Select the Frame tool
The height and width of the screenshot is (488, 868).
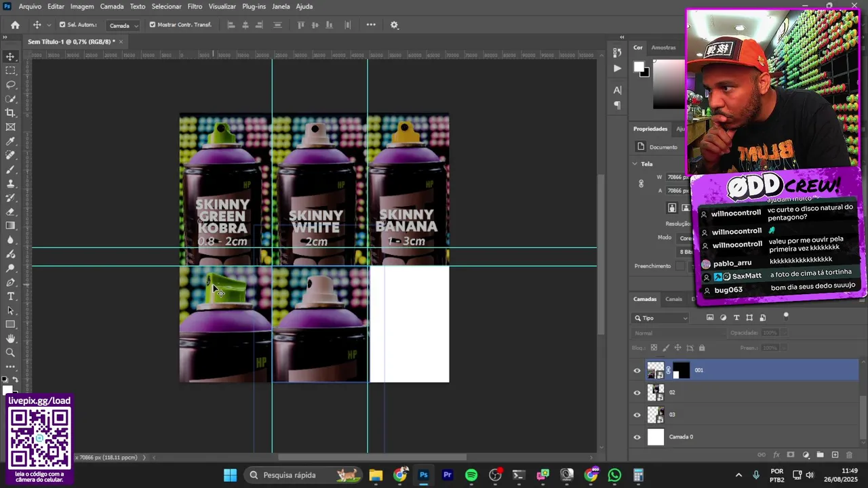[10, 127]
